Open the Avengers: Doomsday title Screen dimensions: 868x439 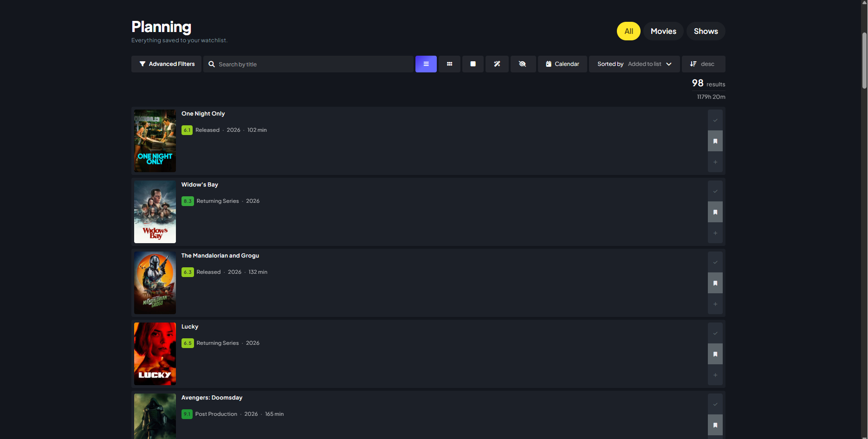pyautogui.click(x=212, y=398)
